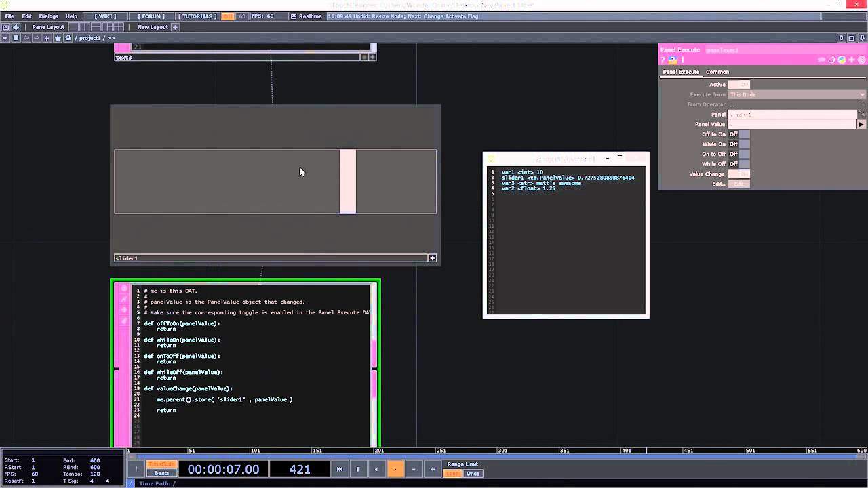This screenshot has width=868, height=488.
Task: Toggle the Value Change parameter
Action: 738,174
